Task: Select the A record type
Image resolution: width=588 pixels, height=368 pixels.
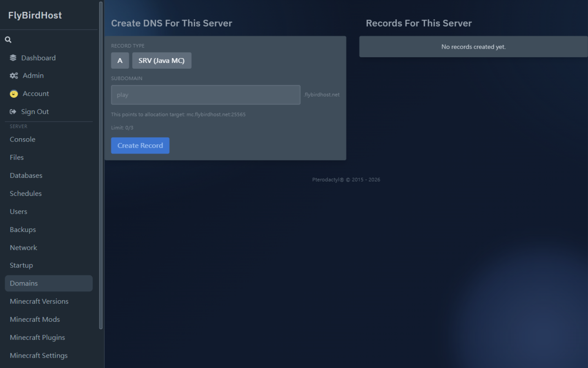Action: coord(120,61)
